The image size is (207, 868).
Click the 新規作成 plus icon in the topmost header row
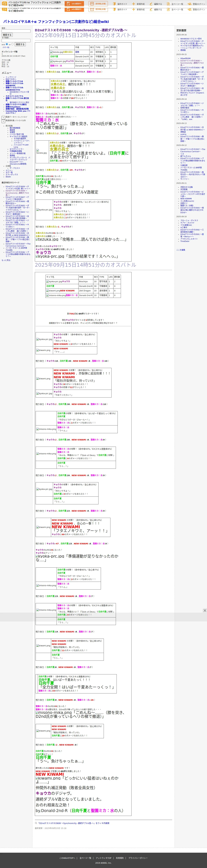tap(134, 4)
